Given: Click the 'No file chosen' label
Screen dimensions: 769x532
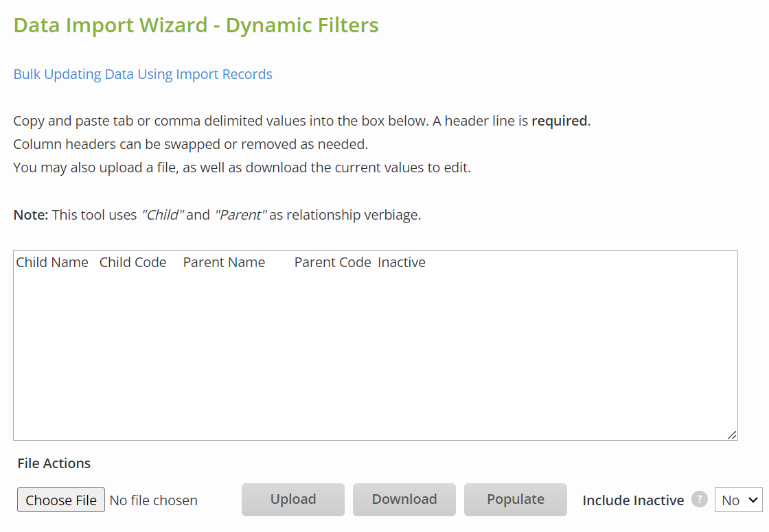Looking at the screenshot, I should click(154, 500).
